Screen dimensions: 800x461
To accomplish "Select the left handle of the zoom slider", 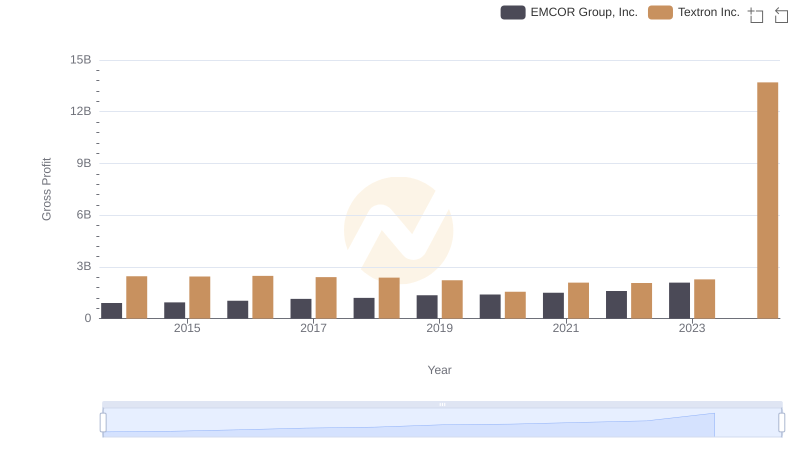I will click(103, 423).
